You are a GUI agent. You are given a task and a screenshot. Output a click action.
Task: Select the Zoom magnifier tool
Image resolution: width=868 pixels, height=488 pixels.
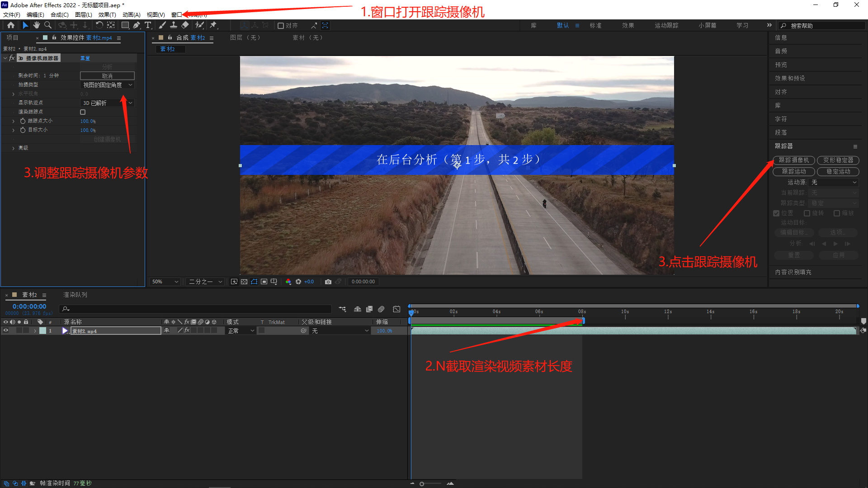pyautogui.click(x=48, y=25)
